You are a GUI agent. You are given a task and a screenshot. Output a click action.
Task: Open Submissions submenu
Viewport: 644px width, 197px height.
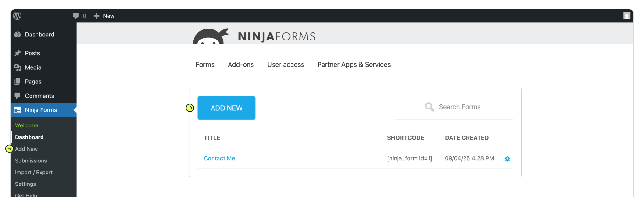[x=31, y=161]
